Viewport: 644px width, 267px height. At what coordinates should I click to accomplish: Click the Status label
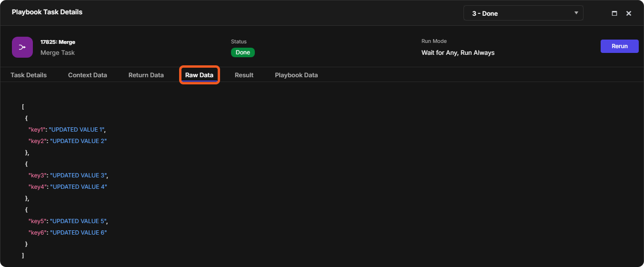(x=239, y=41)
